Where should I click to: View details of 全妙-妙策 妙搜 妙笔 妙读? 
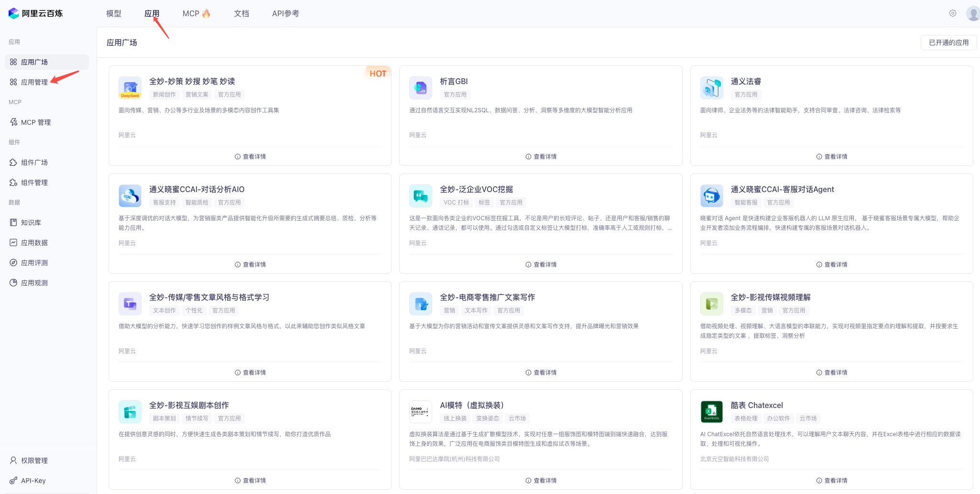(x=250, y=157)
